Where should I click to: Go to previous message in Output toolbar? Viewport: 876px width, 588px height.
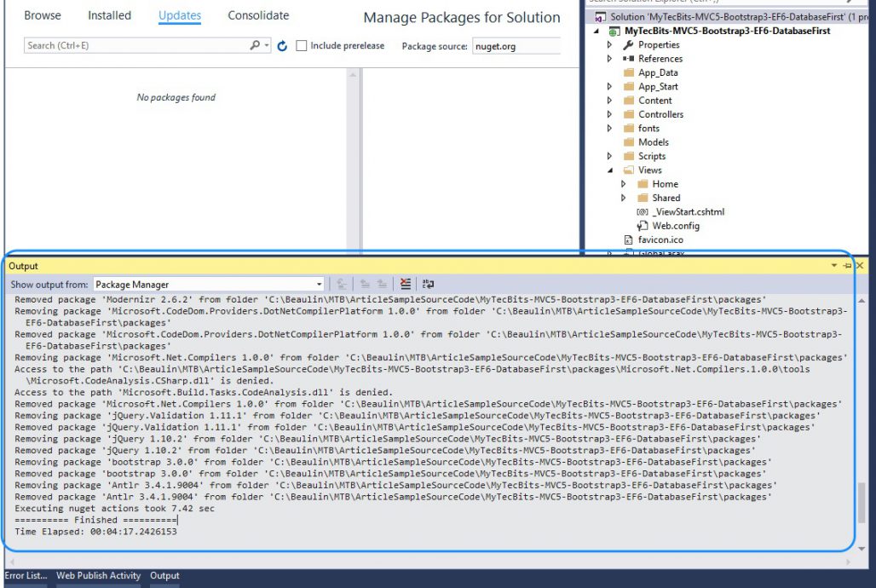(x=365, y=284)
